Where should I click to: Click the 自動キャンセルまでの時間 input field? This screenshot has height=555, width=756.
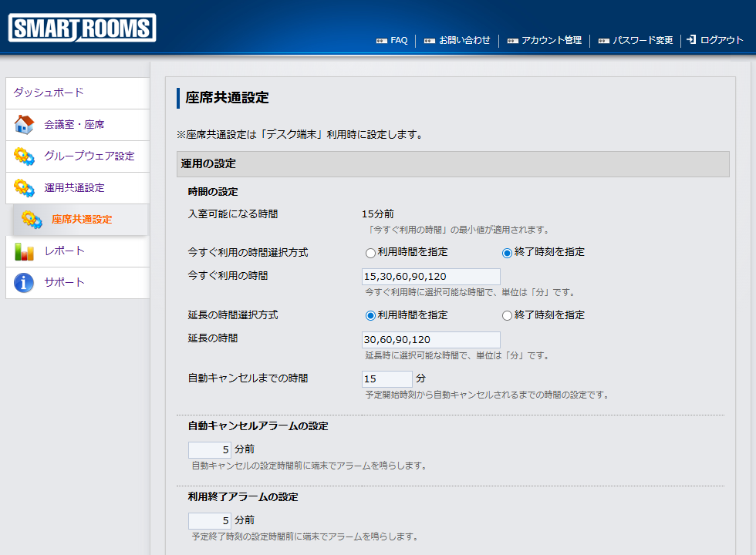pos(387,379)
